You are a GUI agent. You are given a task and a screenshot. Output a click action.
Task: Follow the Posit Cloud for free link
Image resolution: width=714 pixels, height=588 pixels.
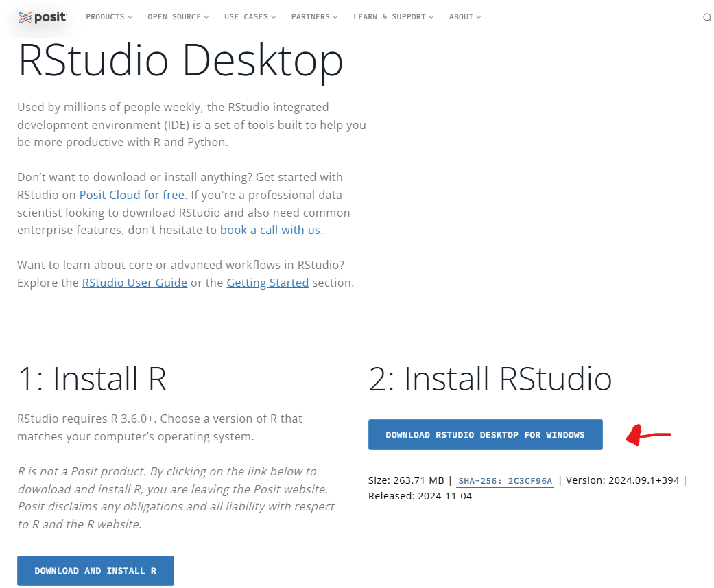point(132,195)
